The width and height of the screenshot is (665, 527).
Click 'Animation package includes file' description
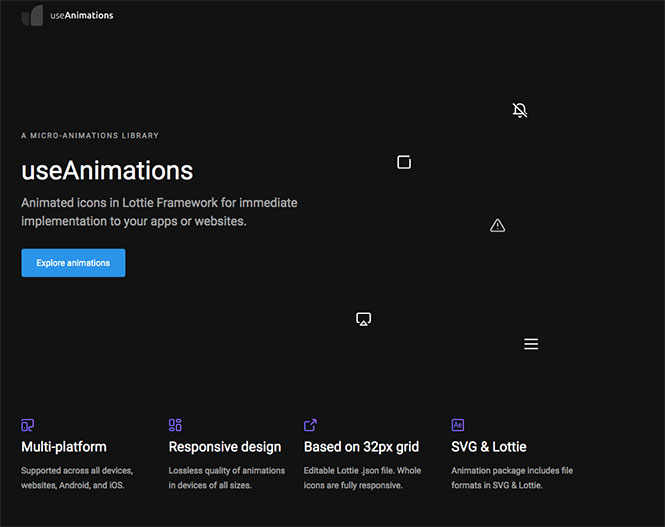click(x=512, y=478)
